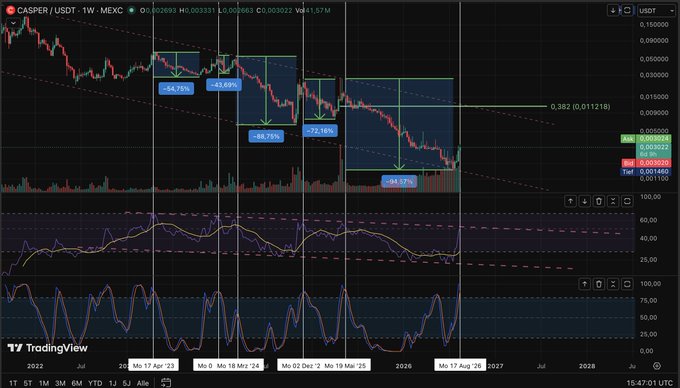
Task: Select the 1J time range
Action: tap(113, 383)
